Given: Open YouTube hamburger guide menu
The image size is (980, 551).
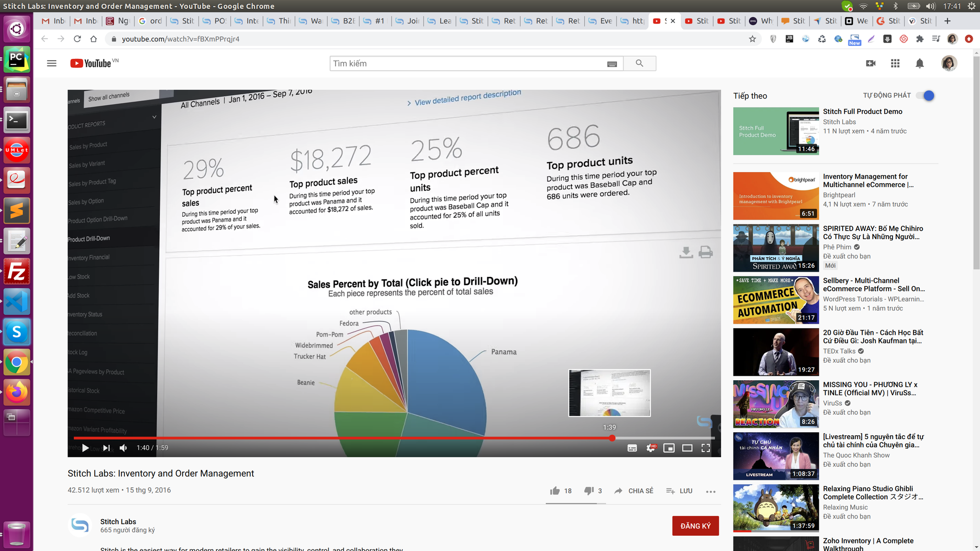Looking at the screenshot, I should pyautogui.click(x=52, y=63).
